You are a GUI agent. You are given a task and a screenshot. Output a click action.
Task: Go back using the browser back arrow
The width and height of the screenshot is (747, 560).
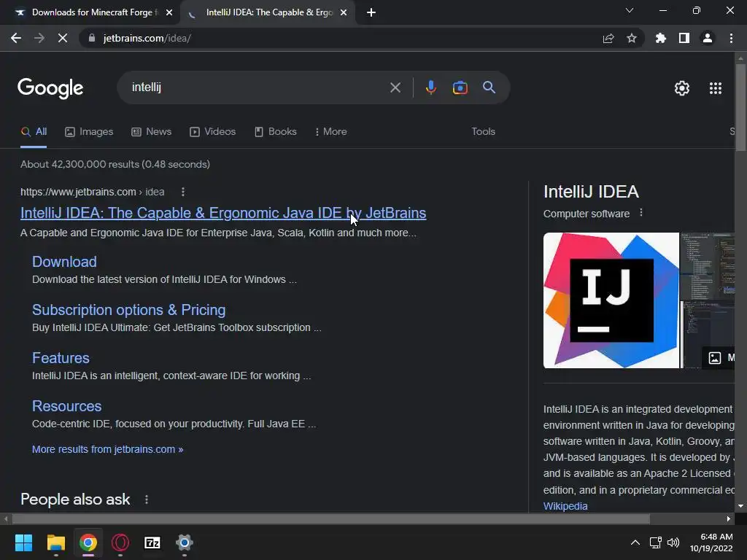[16, 38]
